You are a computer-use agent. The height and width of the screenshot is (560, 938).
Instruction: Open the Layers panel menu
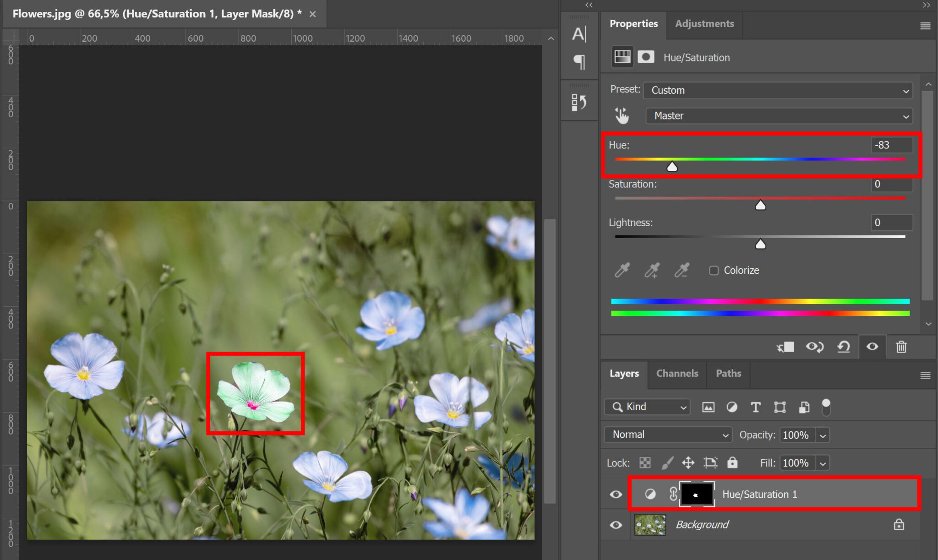[x=925, y=375]
